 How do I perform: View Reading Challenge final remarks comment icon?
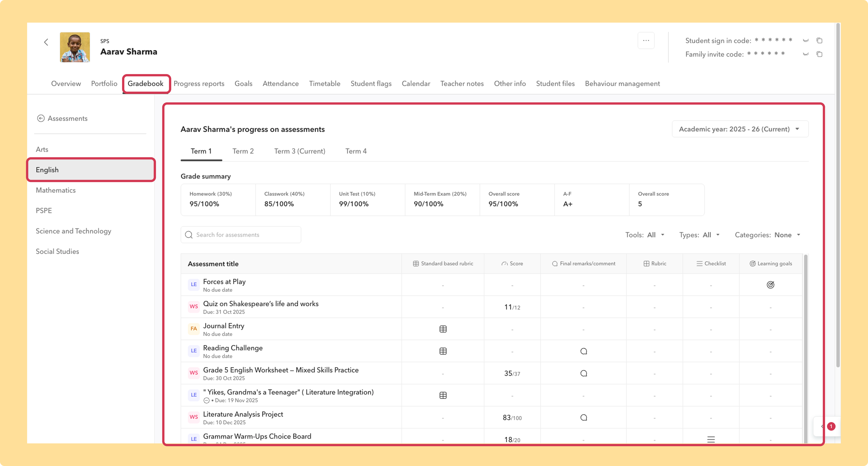(584, 351)
